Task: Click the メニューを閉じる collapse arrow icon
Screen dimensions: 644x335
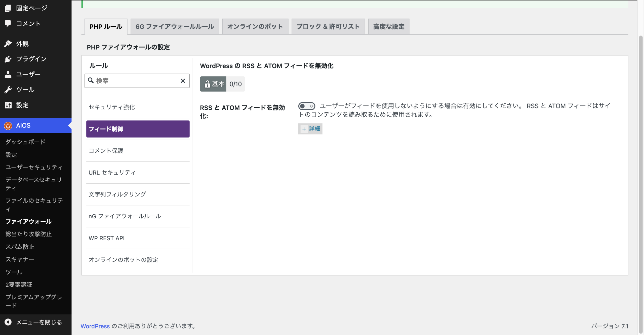Action: tap(8, 322)
